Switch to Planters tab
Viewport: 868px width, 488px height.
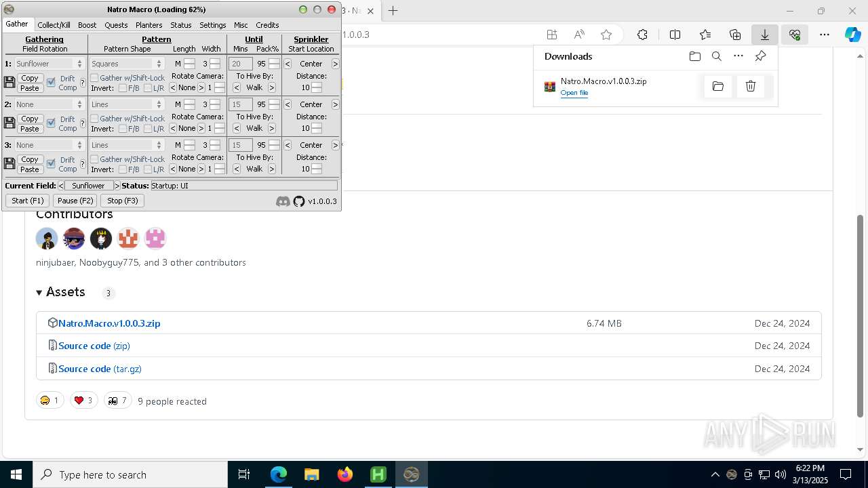pos(149,25)
